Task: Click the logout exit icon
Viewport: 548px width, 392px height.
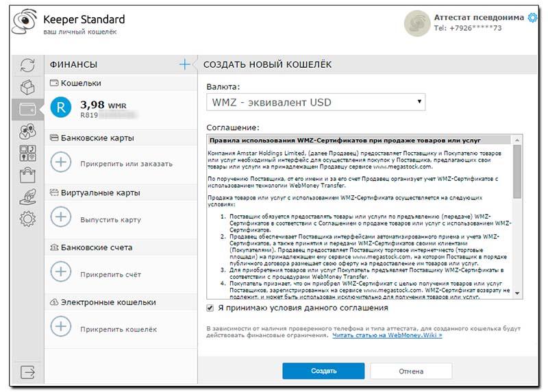Action: click(27, 372)
